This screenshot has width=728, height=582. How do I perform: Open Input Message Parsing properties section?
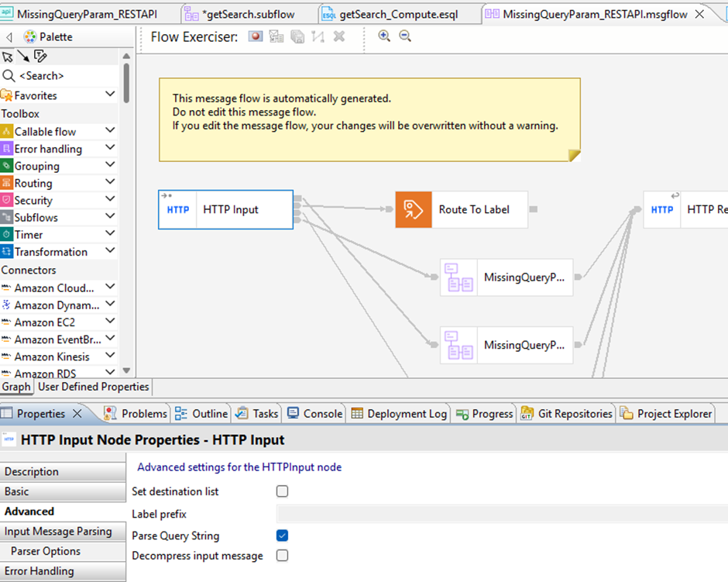tap(58, 532)
